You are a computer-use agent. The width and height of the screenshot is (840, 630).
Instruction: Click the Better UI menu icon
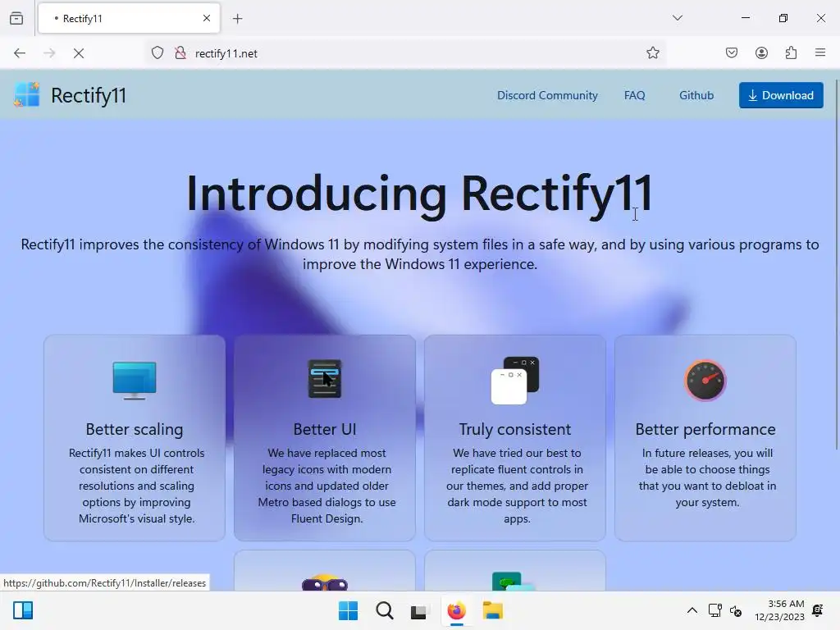pos(325,379)
